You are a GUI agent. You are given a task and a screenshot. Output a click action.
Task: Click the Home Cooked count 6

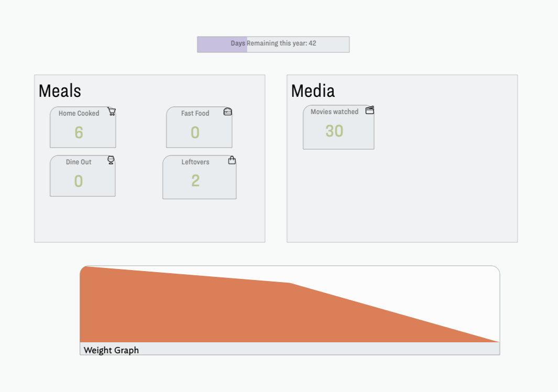[x=79, y=132]
